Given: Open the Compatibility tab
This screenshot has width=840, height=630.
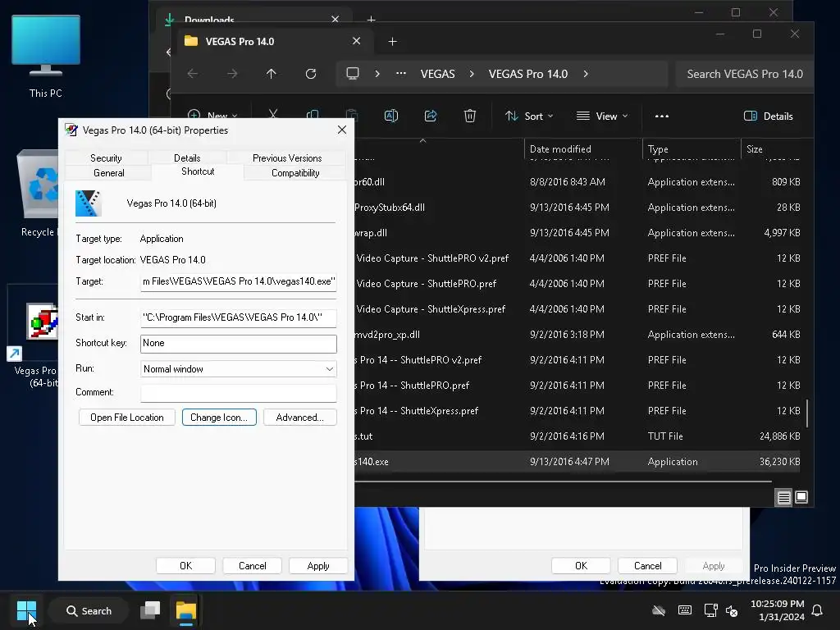Looking at the screenshot, I should [295, 173].
